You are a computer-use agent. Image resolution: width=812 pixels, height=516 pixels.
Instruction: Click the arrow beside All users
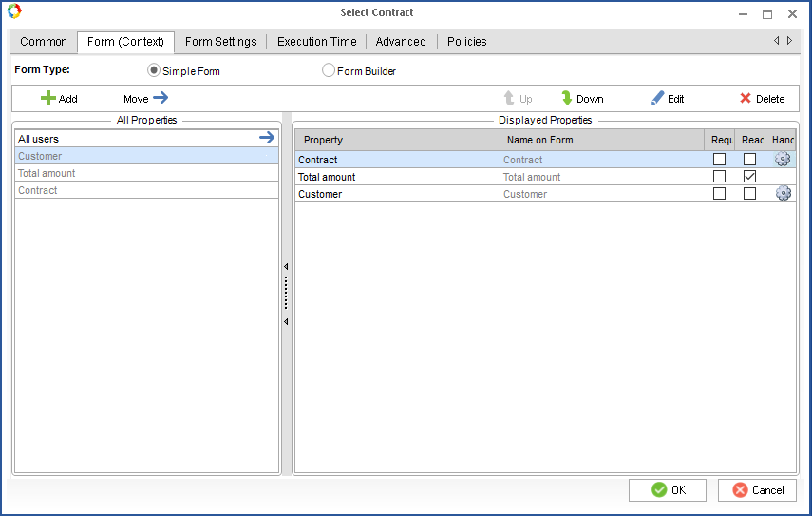coord(267,139)
